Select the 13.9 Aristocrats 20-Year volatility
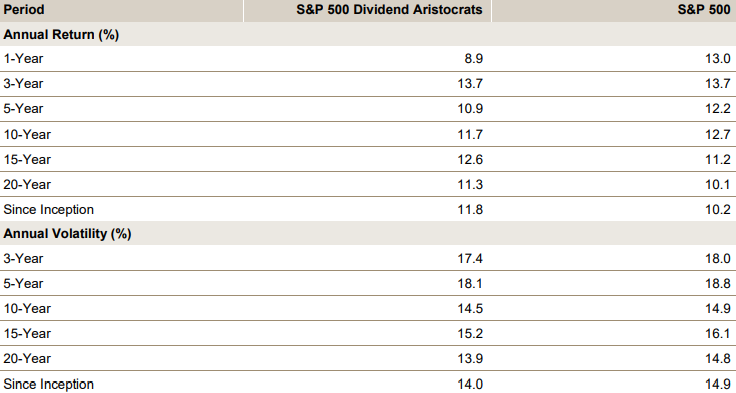The image size is (736, 393). [x=470, y=359]
